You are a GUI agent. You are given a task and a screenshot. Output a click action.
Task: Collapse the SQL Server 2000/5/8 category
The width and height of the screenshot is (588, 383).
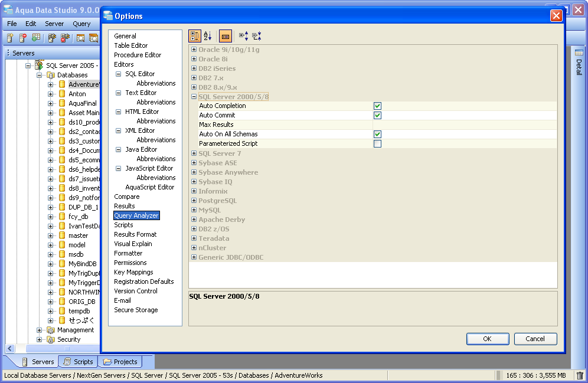(194, 97)
